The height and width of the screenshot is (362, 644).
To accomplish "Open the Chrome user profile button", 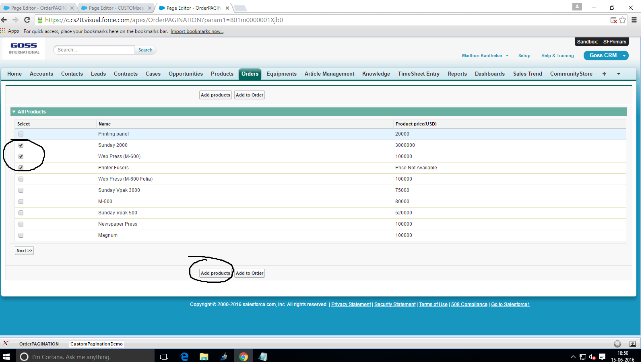I will pos(577,6).
